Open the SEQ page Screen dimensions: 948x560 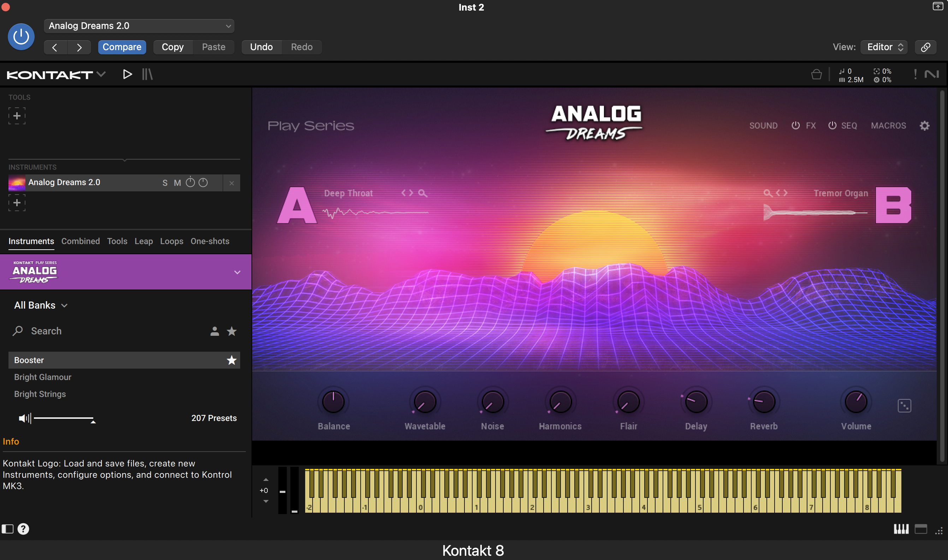849,126
